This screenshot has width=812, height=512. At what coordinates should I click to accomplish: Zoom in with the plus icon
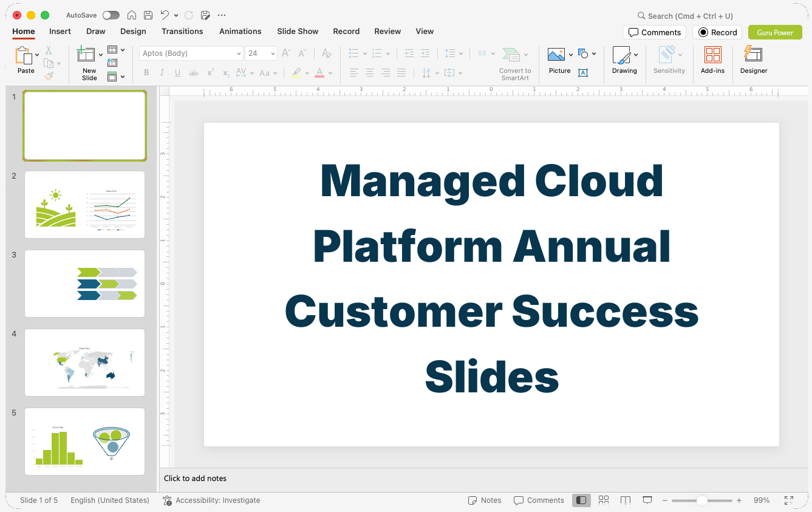pos(739,500)
